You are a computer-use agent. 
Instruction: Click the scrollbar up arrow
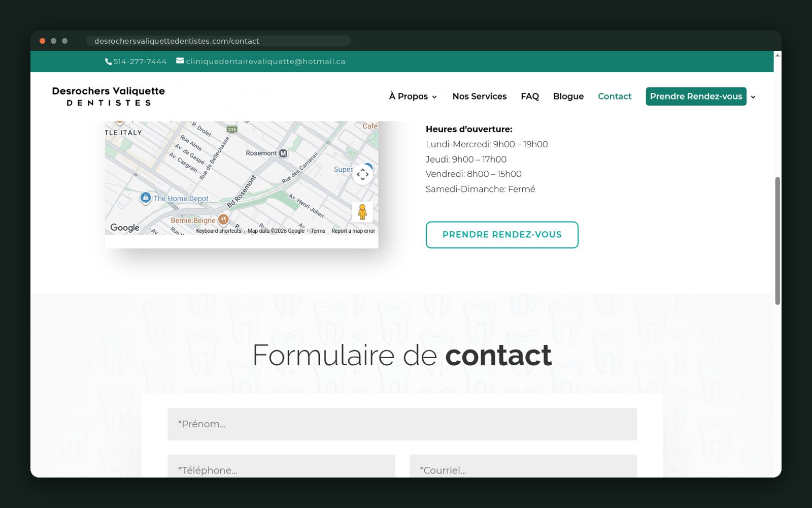777,55
